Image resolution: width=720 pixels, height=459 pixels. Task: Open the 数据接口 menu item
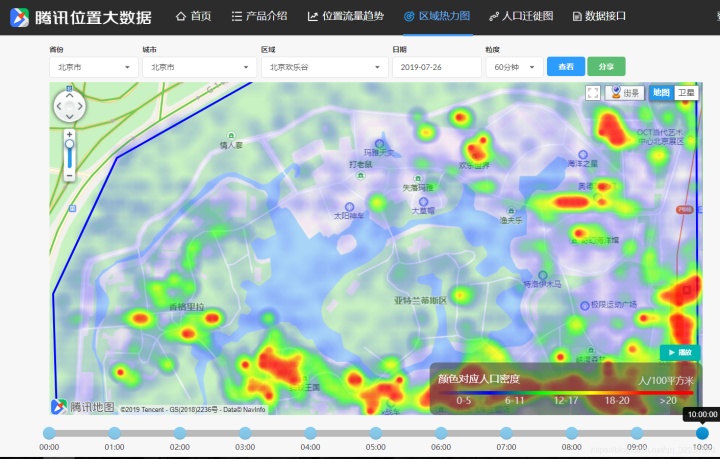(x=599, y=17)
